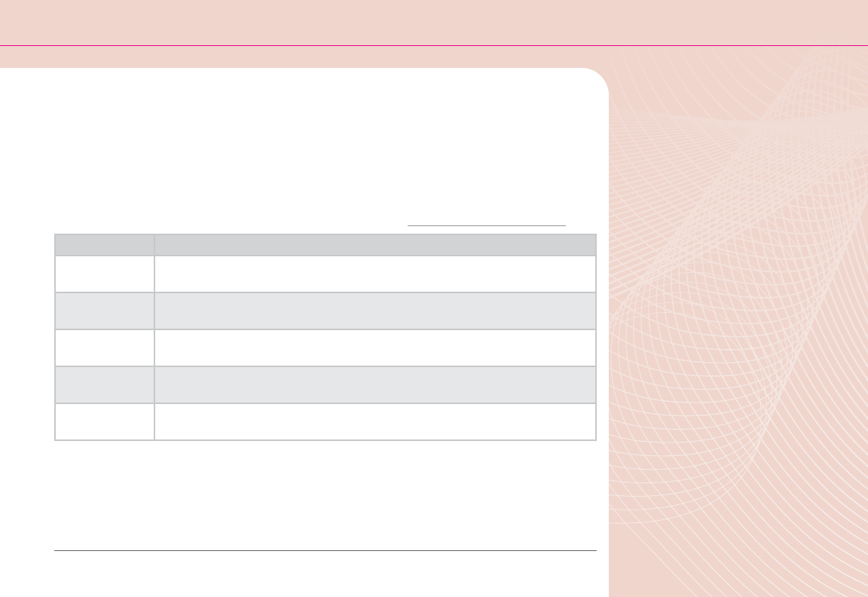Click the last row's left white cell
This screenshot has width=868, height=597.
click(x=104, y=421)
